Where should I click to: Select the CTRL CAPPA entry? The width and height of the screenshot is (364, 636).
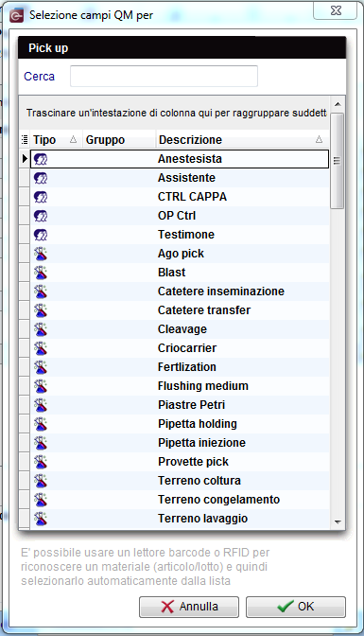pos(179,197)
